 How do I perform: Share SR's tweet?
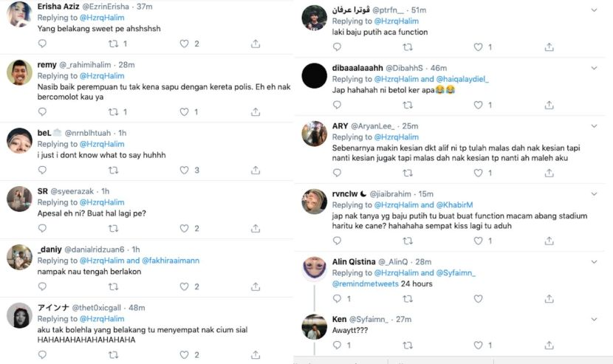[x=256, y=228]
